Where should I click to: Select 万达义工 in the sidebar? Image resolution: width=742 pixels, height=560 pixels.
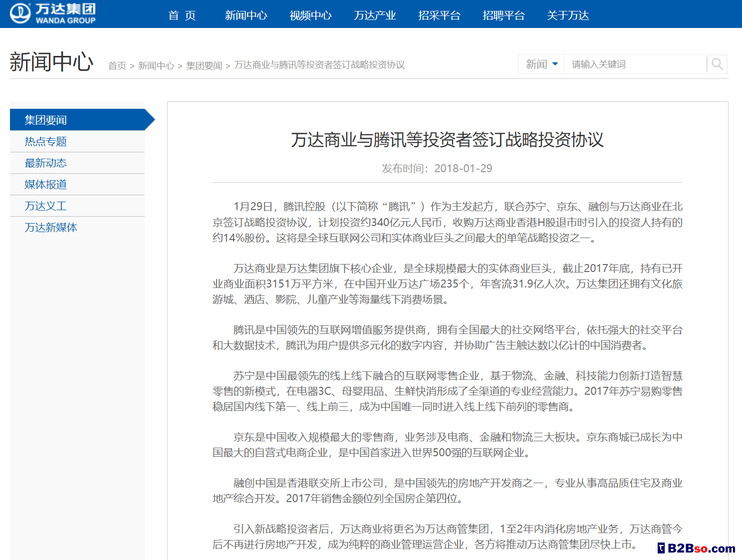77,206
